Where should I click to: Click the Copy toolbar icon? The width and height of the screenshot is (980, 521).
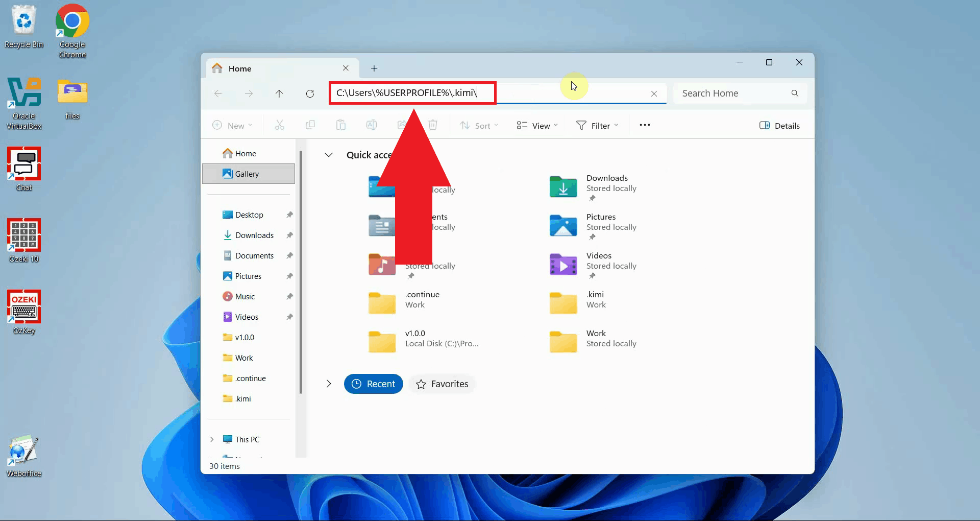[310, 125]
